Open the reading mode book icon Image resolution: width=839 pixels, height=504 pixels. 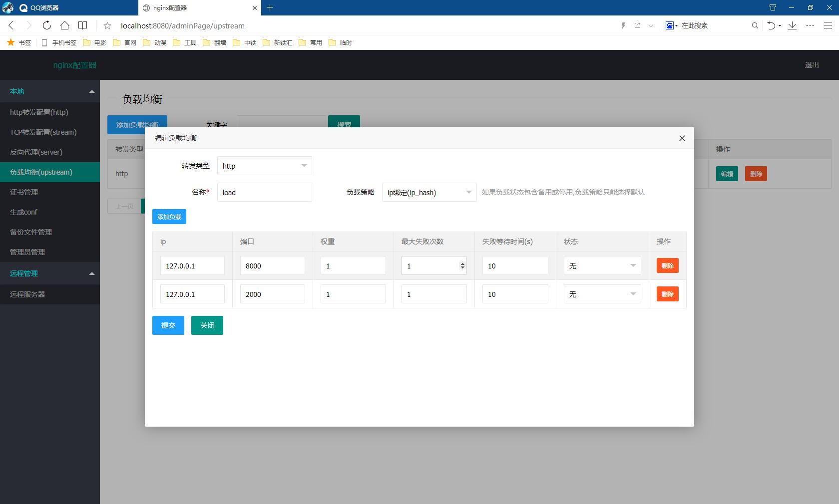pos(83,25)
